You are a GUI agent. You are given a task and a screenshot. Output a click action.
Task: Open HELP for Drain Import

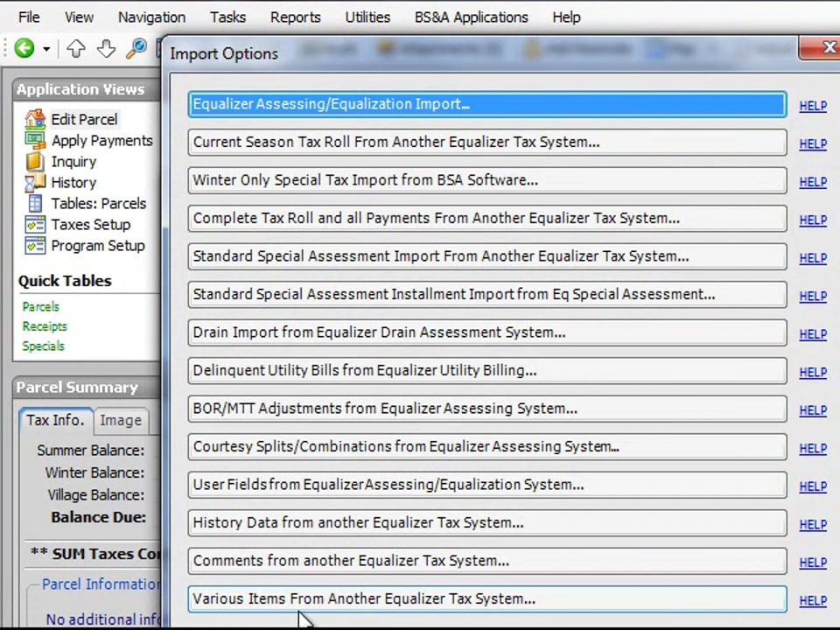(x=813, y=334)
